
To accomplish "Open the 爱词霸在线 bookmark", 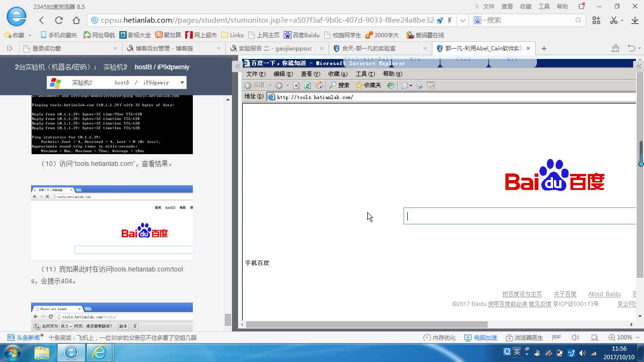I will tap(425, 35).
